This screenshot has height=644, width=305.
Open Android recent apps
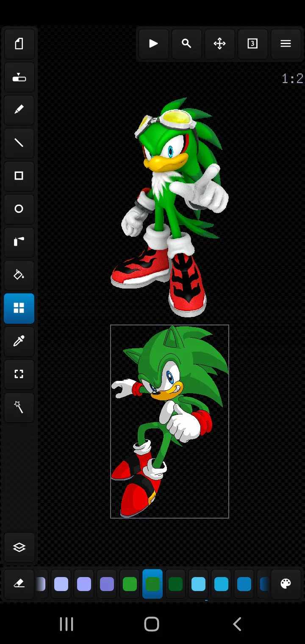(67, 624)
